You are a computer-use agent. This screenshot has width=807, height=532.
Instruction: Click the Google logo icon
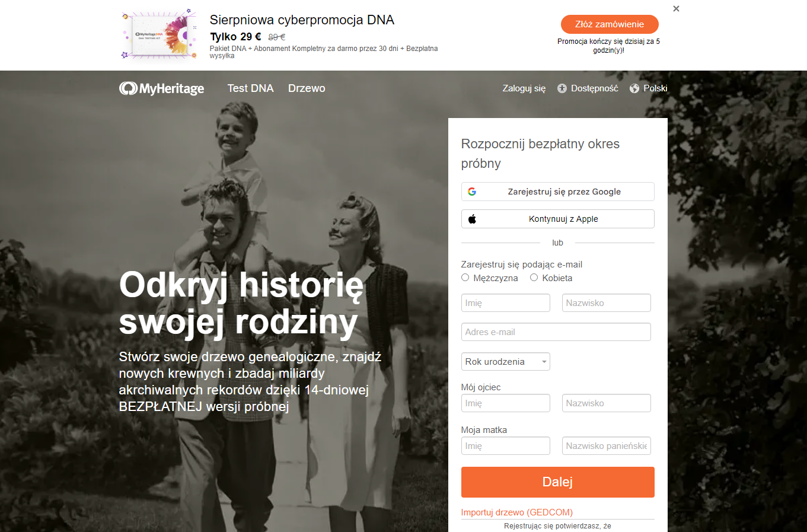(x=472, y=192)
